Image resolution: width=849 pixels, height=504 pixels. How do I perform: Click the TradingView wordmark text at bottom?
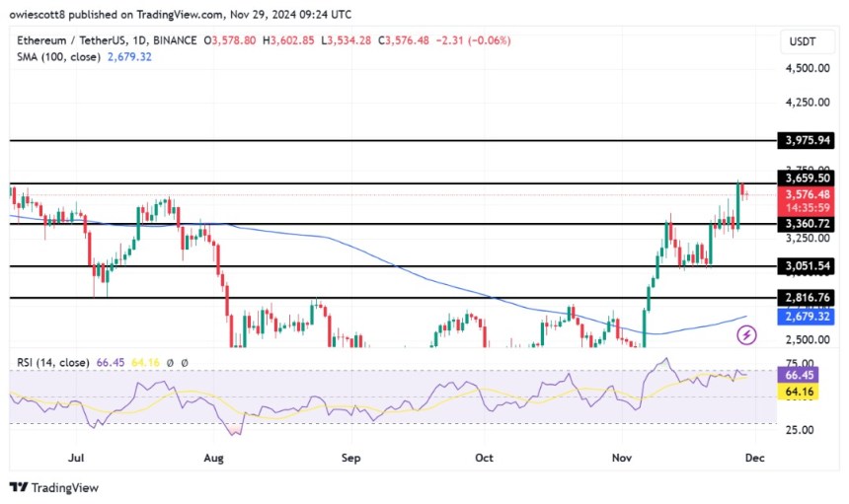tap(65, 487)
